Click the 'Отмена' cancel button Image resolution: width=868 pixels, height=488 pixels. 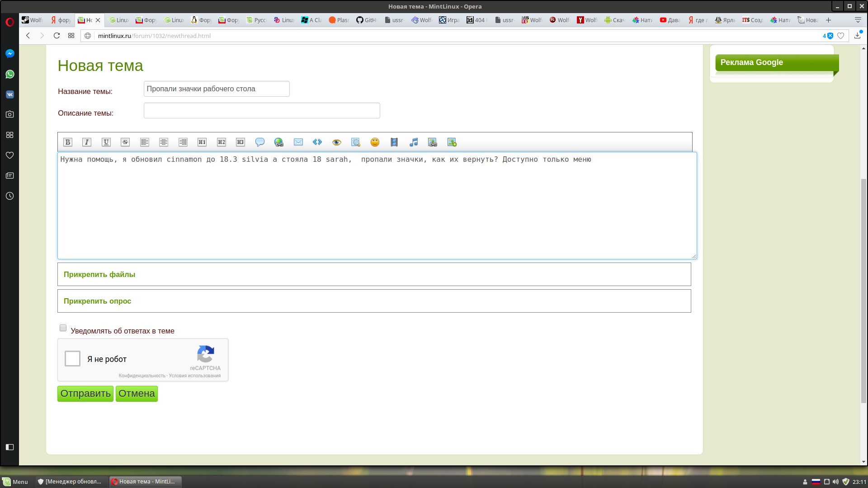click(137, 394)
